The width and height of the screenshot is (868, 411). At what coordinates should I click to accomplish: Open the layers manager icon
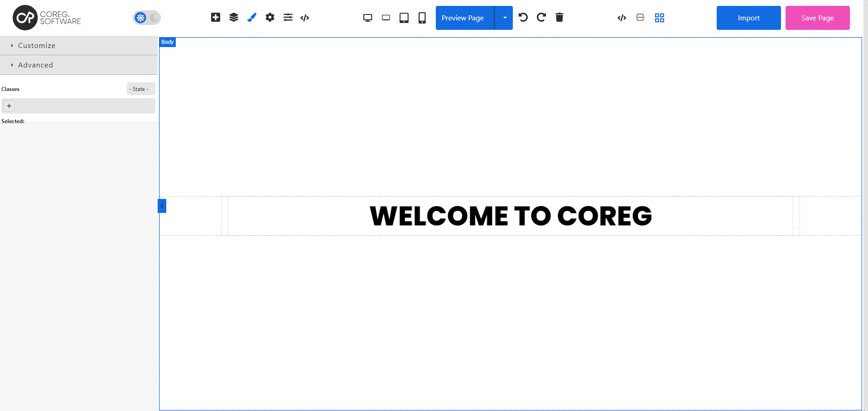pyautogui.click(x=234, y=17)
